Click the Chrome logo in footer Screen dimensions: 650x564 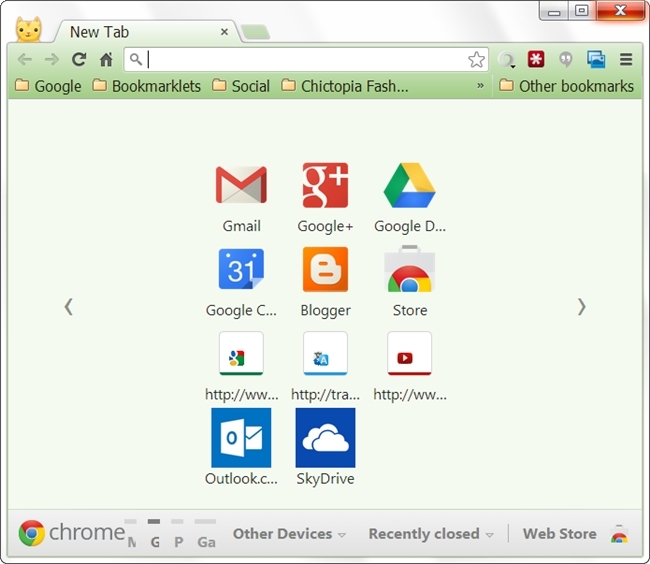coord(32,533)
